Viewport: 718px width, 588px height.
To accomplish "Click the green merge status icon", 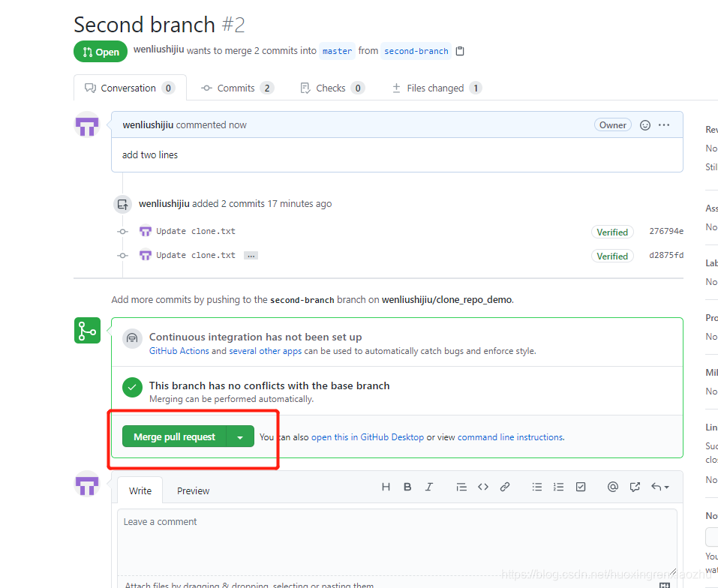I will 88,331.
